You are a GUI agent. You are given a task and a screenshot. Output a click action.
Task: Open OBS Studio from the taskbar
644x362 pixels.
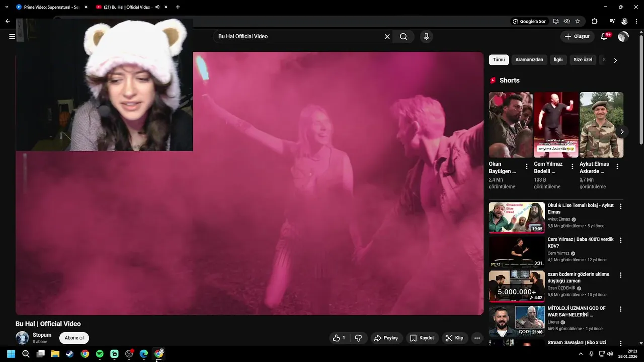(129, 354)
